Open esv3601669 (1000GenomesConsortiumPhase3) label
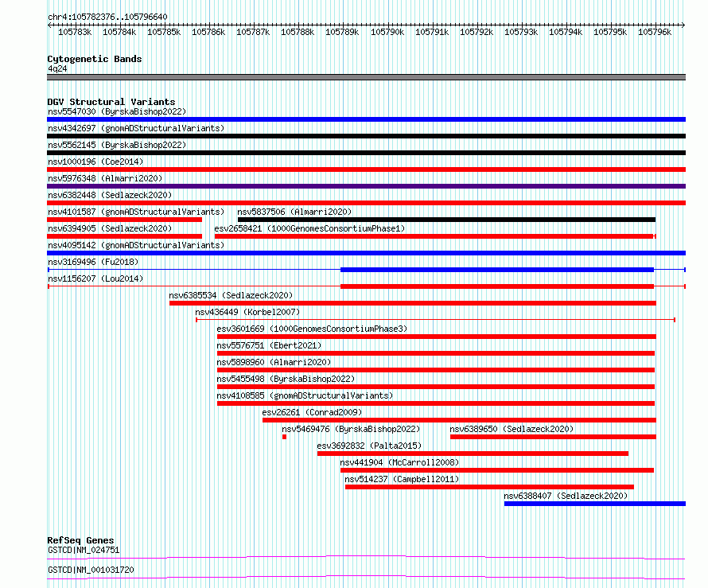This screenshot has height=588, width=708. click(x=312, y=329)
